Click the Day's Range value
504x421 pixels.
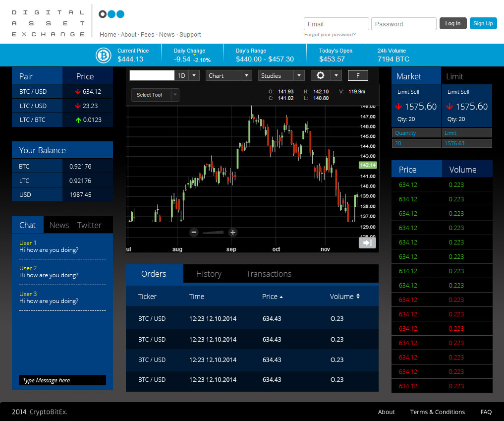click(x=265, y=59)
